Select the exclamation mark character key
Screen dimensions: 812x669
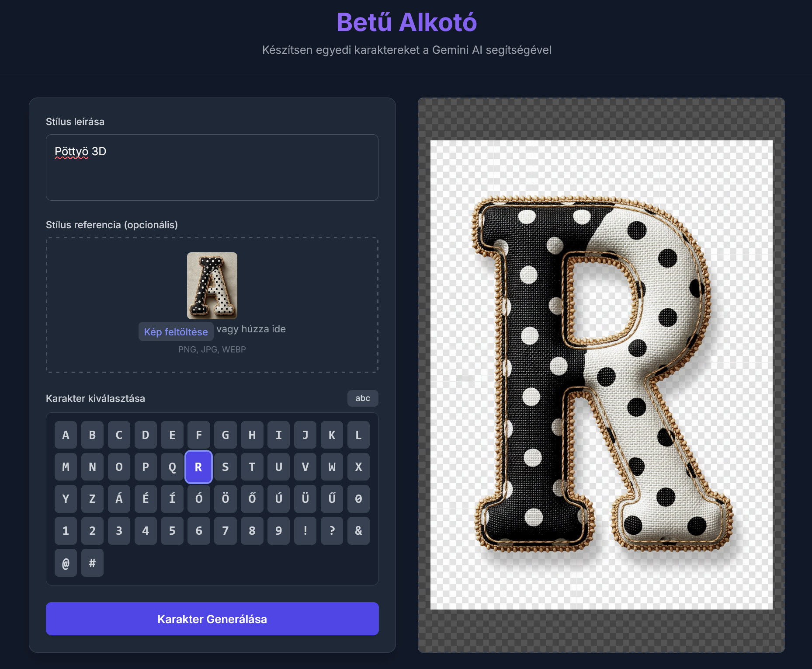[305, 531]
